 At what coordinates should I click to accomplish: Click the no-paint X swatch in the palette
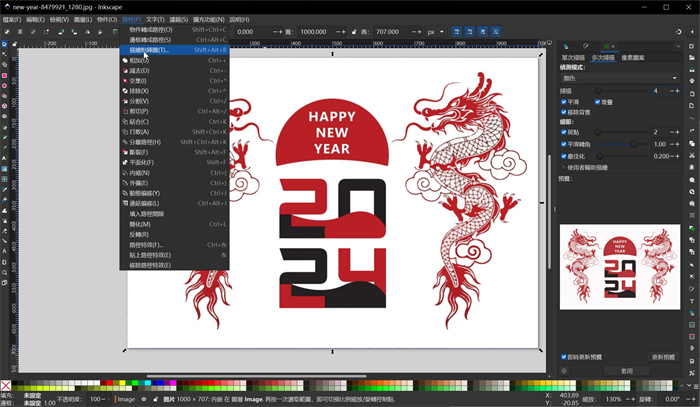point(6,386)
